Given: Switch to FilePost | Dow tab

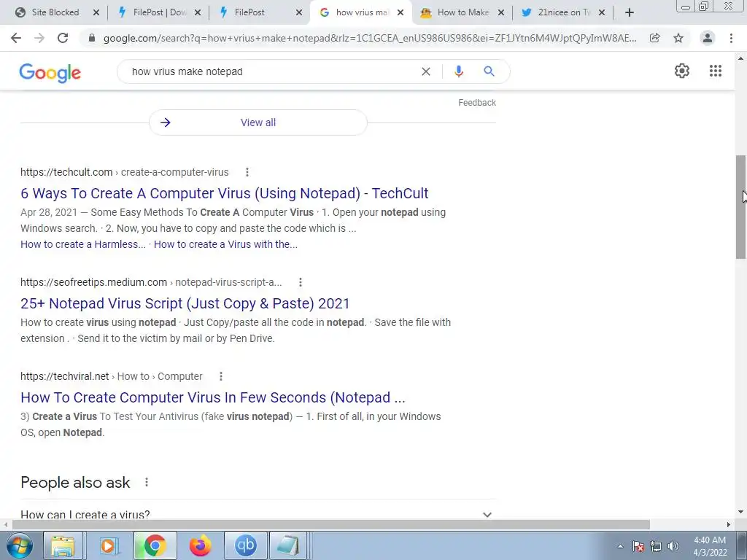Looking at the screenshot, I should click(160, 12).
